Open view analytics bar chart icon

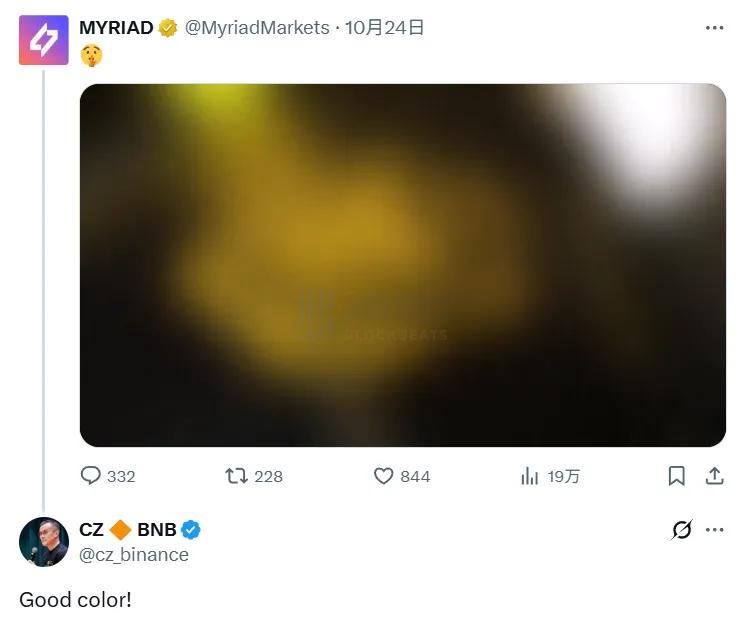[x=530, y=476]
